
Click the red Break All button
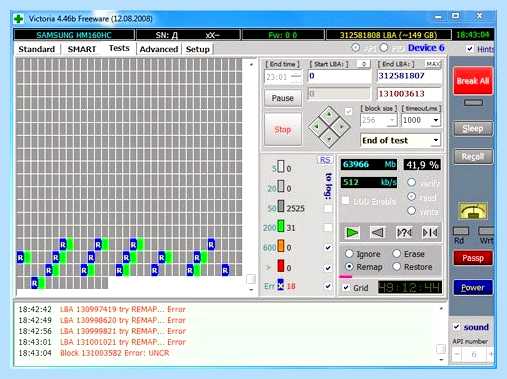pos(473,81)
